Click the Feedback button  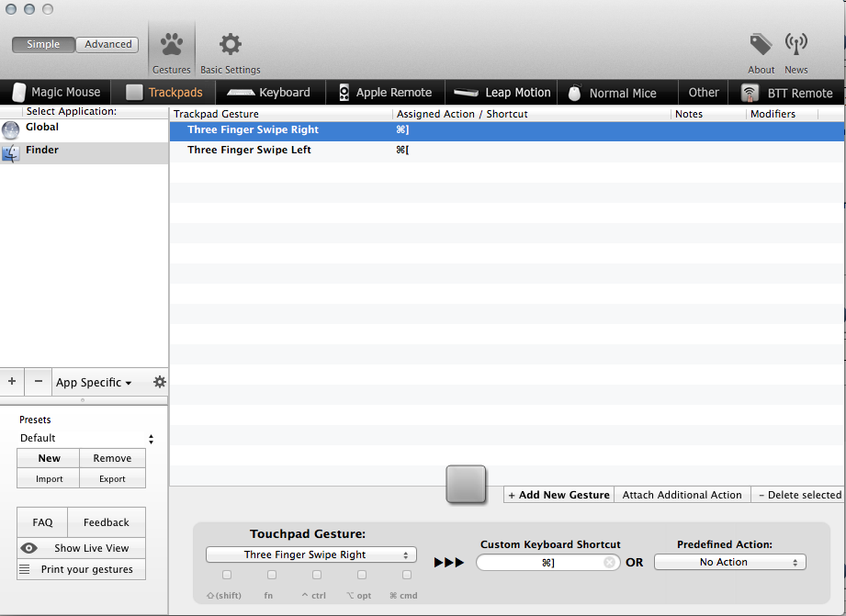107,522
